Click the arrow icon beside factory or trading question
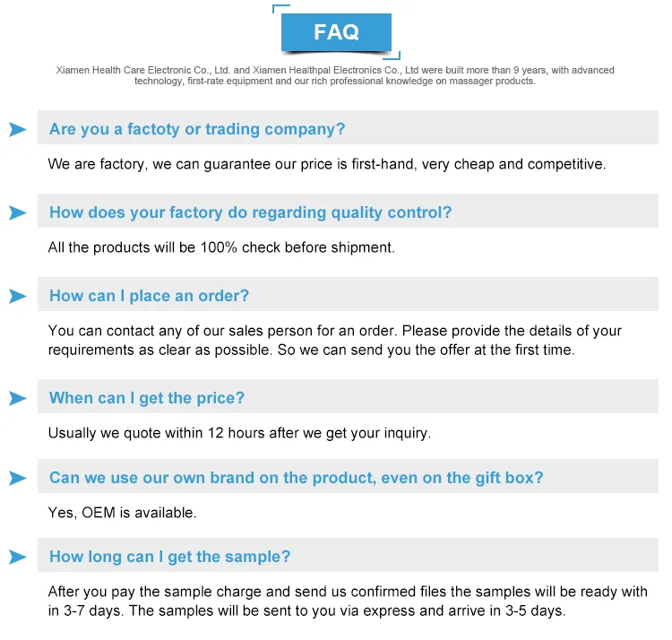Screen dimensions: 672x640 [17, 129]
